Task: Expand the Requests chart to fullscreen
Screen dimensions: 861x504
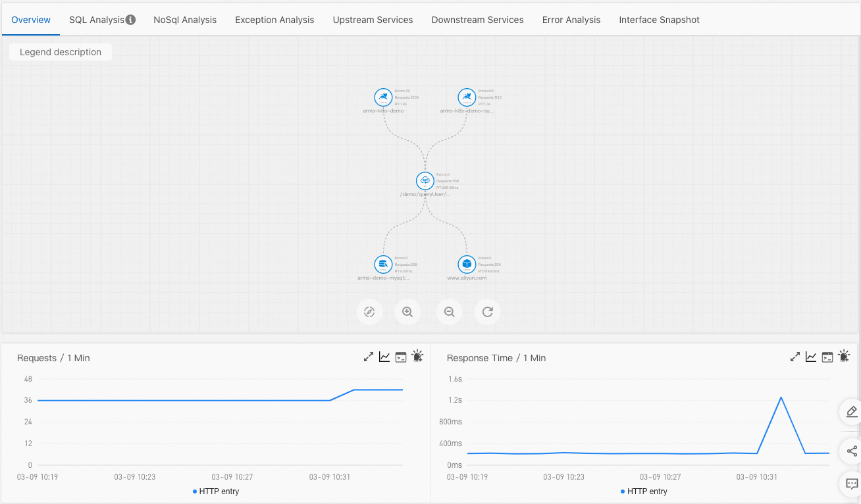Action: tap(369, 357)
